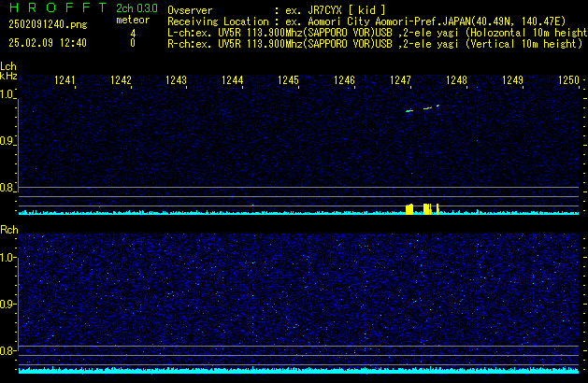
Task: Click the meteor count label
Action: point(133,20)
